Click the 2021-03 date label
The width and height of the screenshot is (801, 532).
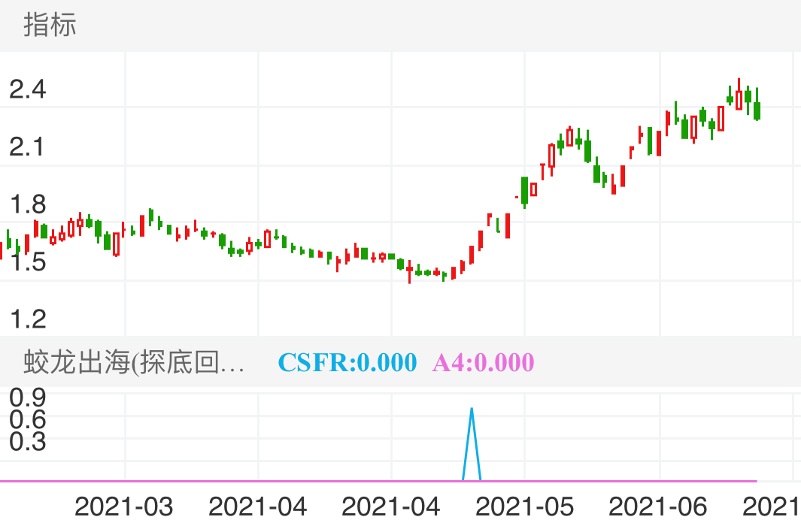(124, 507)
